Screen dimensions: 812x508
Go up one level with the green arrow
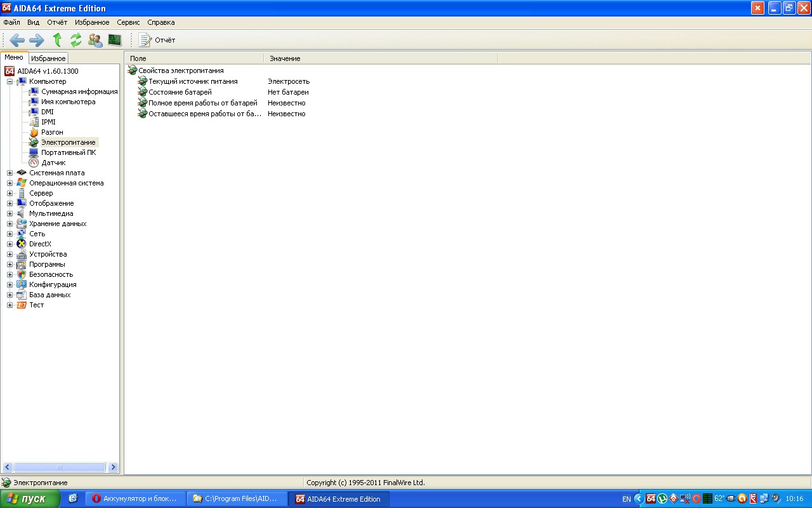57,40
